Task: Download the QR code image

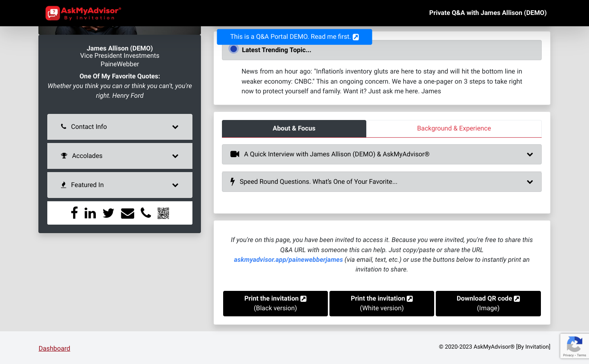Action: pos(488,303)
